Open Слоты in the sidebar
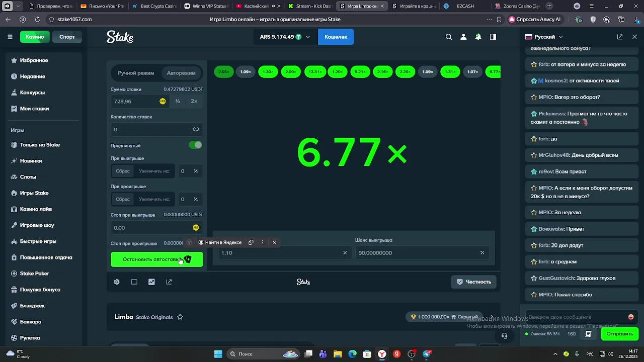This screenshot has height=362, width=644. [x=28, y=177]
